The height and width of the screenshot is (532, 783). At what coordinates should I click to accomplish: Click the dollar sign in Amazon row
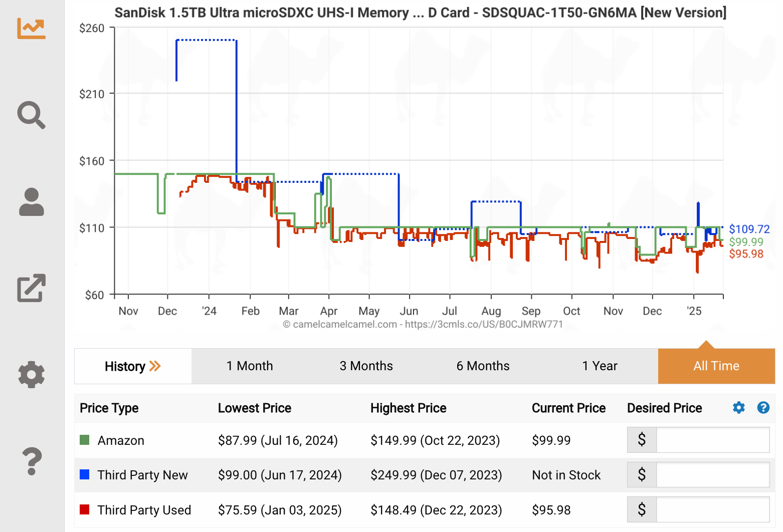(642, 440)
